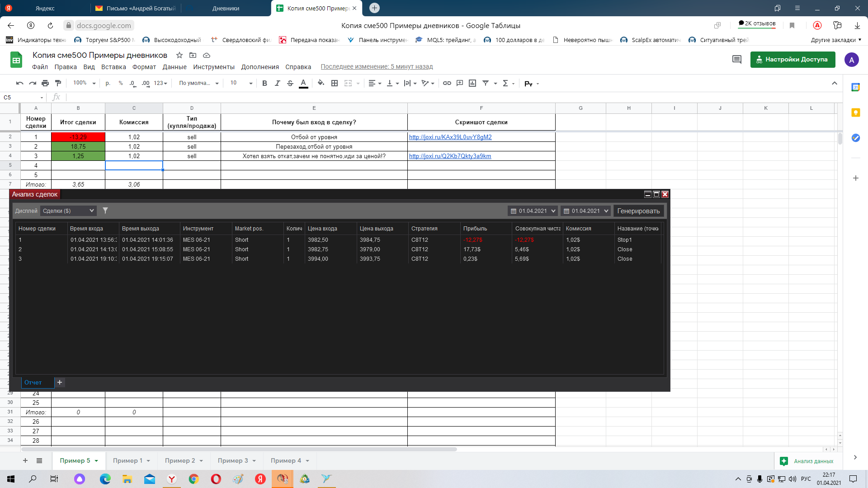This screenshot has width=868, height=488.
Task: Open the joxi.ru/KAx39L0uvY8gM2 screenshot link
Action: tap(450, 137)
